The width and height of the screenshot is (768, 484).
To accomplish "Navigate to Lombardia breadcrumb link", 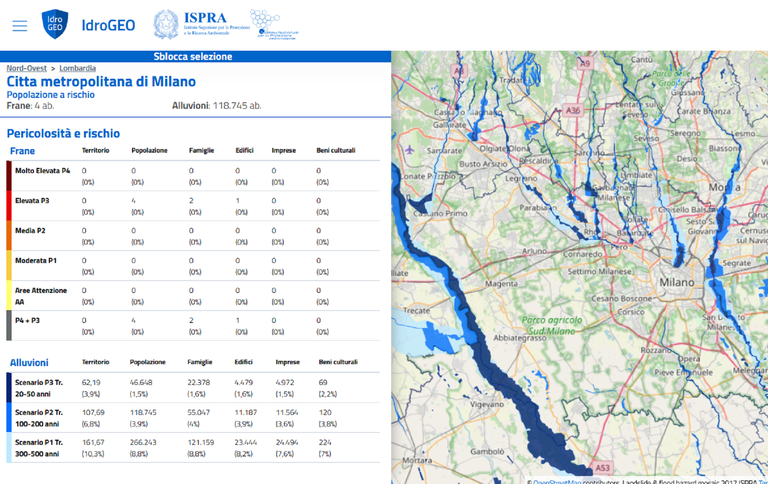I will click(x=77, y=68).
